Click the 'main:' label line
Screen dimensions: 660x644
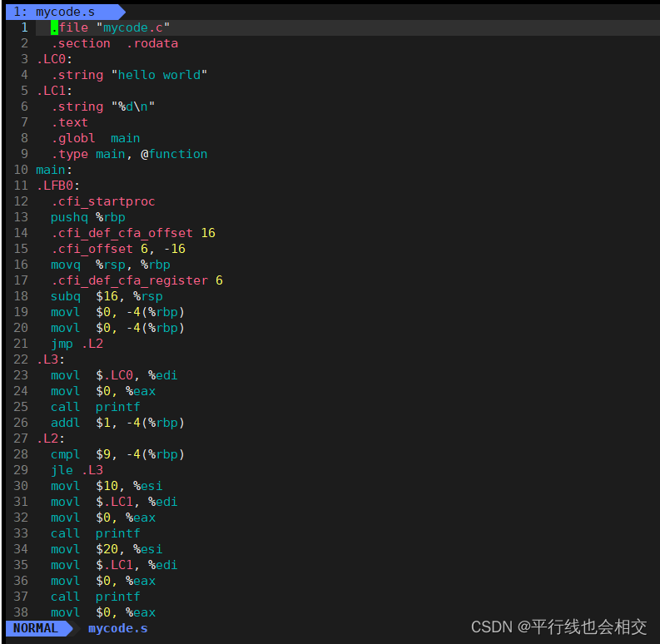54,170
